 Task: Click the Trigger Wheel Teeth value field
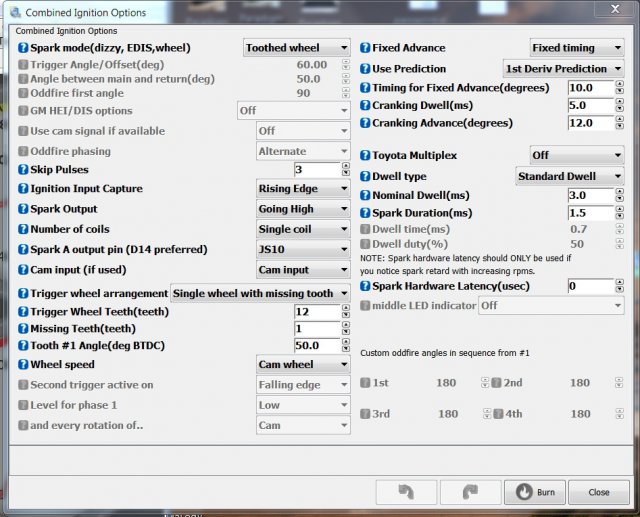(315, 312)
